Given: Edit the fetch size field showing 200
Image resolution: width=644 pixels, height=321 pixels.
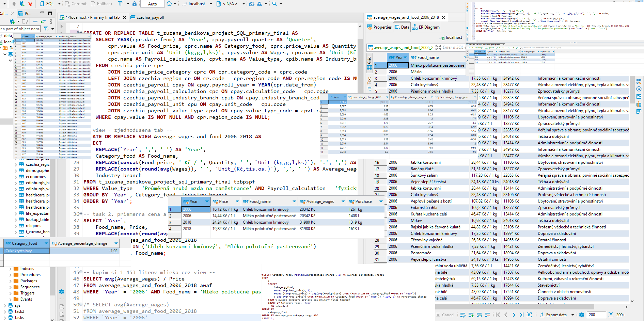Looking at the screenshot, I should pos(597,315).
